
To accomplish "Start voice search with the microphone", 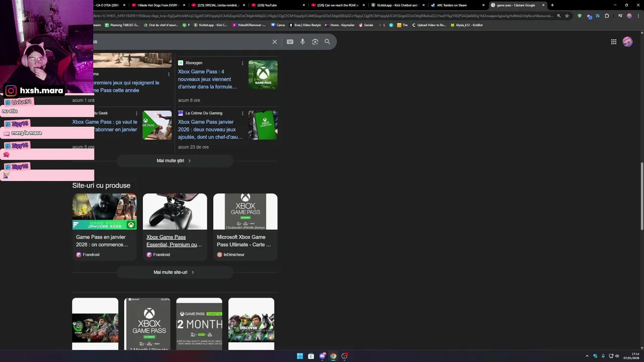I will [x=302, y=42].
